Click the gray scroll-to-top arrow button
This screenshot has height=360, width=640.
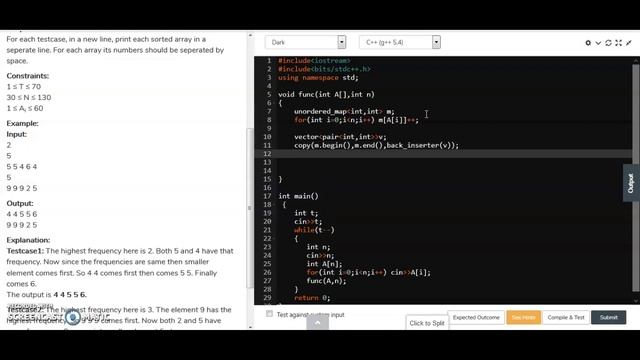(x=318, y=322)
